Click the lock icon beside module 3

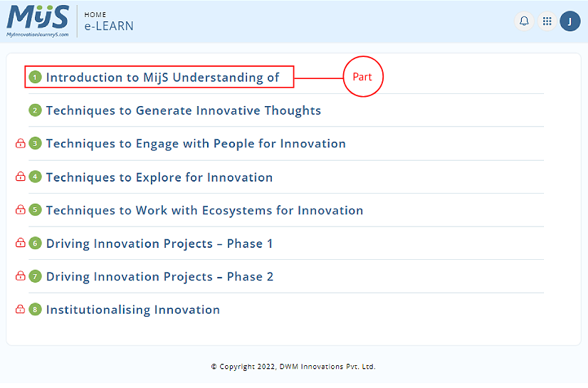20,143
